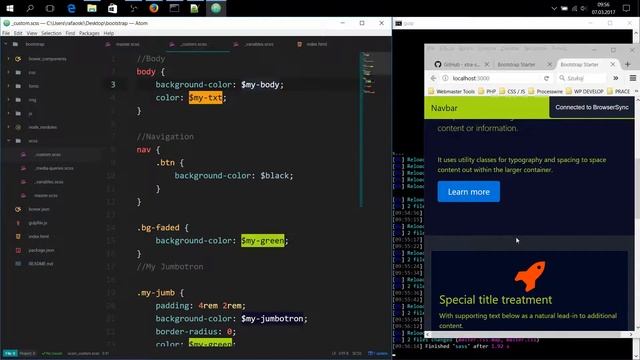Close the GitHub tab in Firefox
This screenshot has height=360, width=640.
(x=487, y=64)
